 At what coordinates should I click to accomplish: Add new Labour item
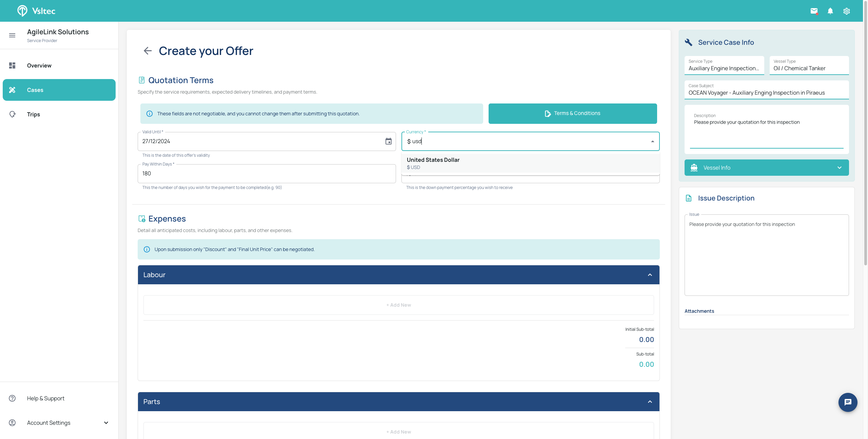398,305
